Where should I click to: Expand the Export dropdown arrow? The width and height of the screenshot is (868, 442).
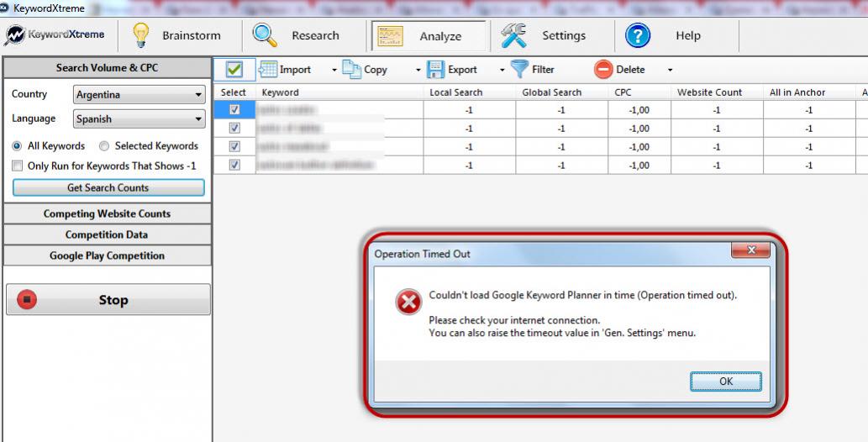click(x=502, y=71)
